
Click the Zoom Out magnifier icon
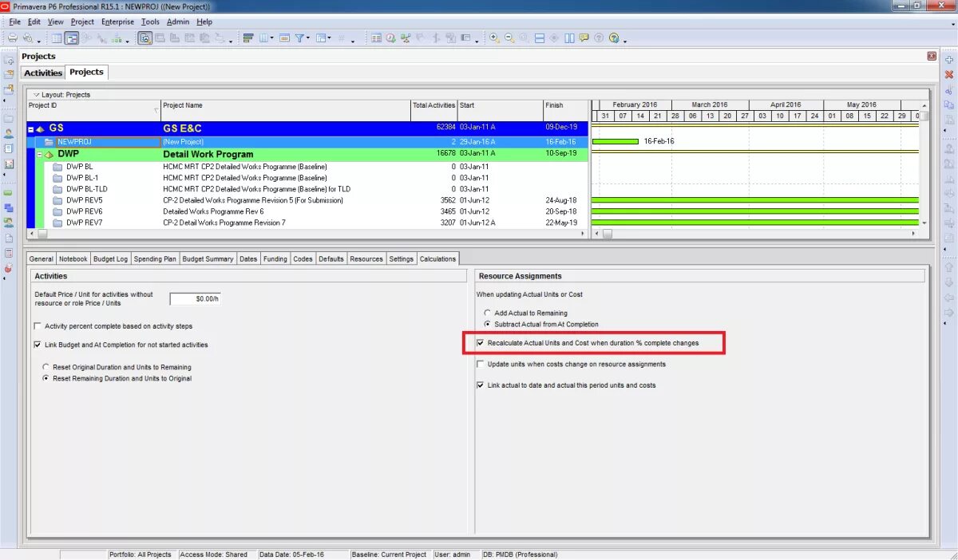[x=510, y=37]
